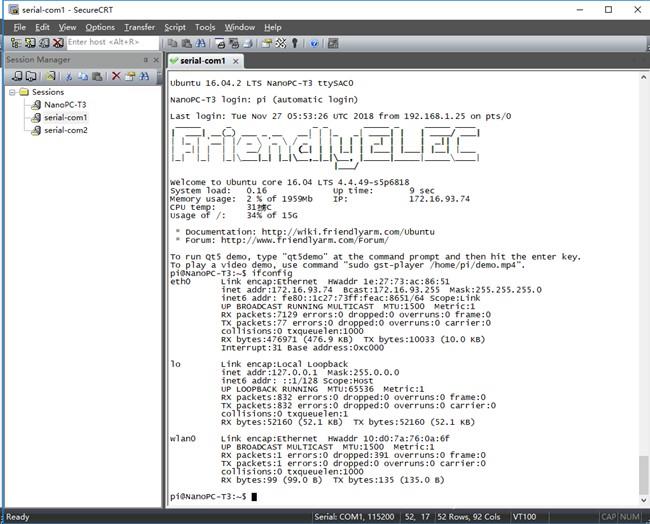This screenshot has width=650, height=524.
Task: Click Connect in Session Manager toolbar
Action: [17, 76]
